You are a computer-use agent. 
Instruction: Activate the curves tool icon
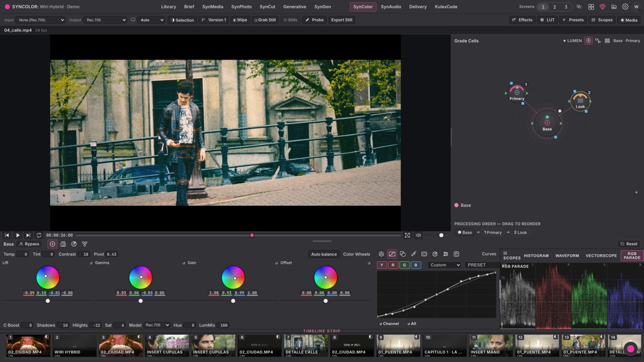pos(392,254)
